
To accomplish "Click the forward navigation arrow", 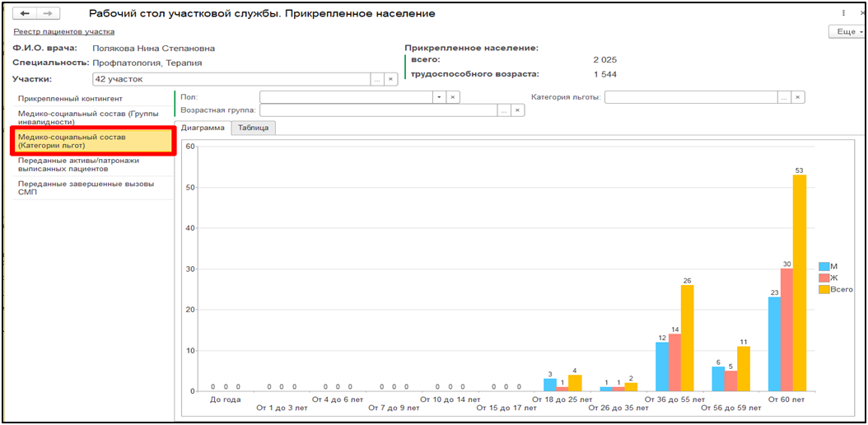I will (48, 14).
